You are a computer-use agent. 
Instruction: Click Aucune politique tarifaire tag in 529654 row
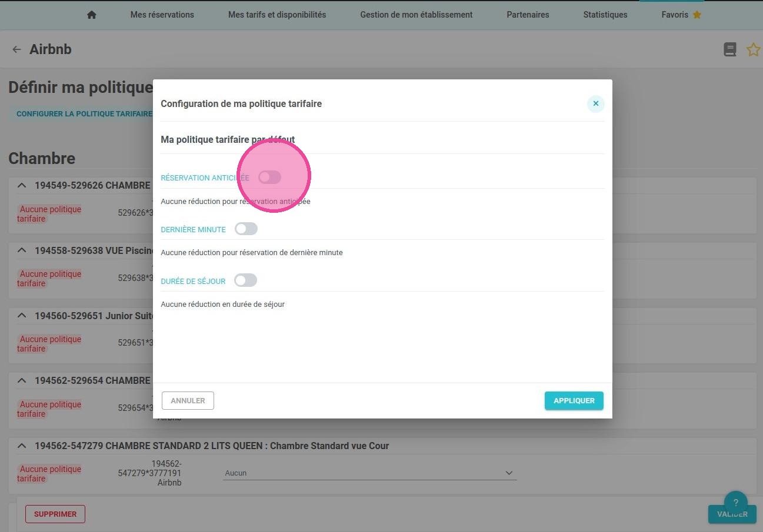coord(49,409)
